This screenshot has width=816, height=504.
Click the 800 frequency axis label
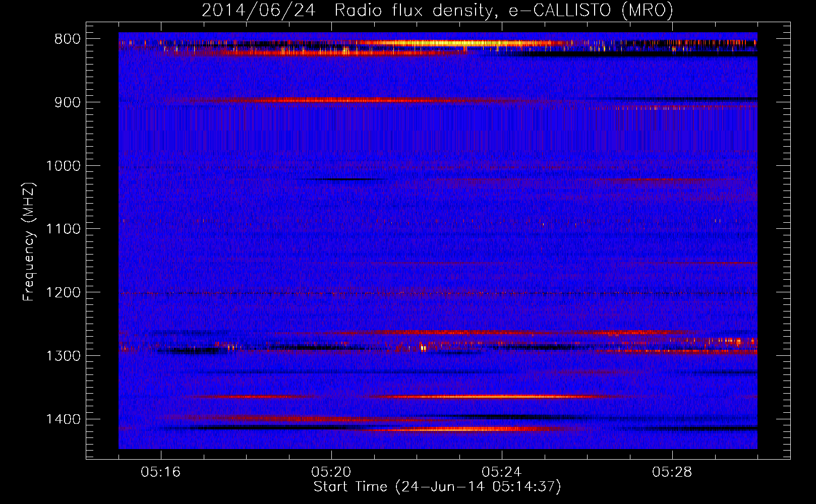pyautogui.click(x=67, y=39)
